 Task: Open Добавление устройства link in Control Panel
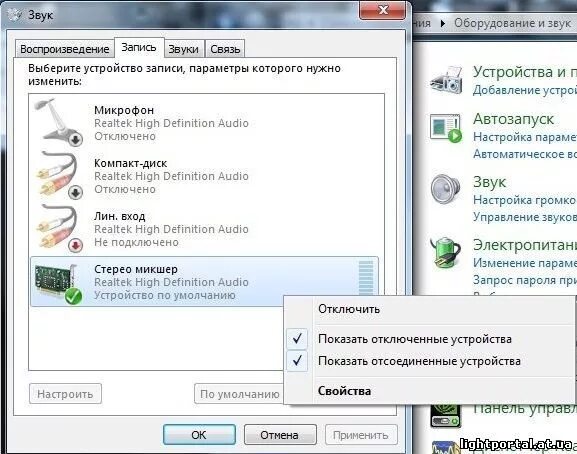coord(525,90)
